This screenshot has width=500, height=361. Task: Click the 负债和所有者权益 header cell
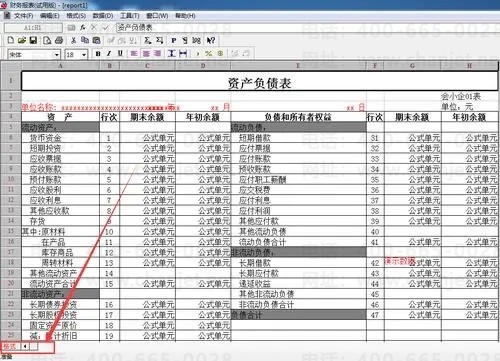point(299,117)
